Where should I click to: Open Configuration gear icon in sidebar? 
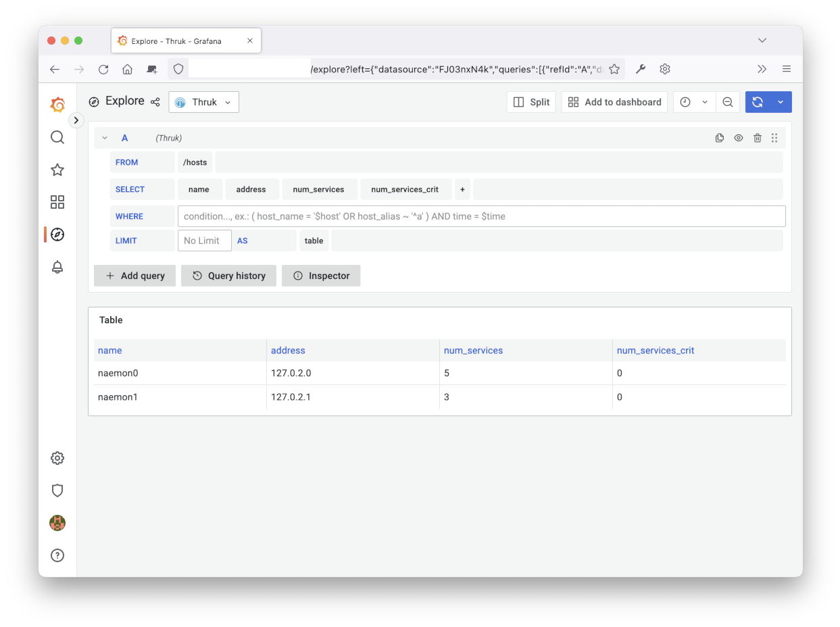pos(57,458)
